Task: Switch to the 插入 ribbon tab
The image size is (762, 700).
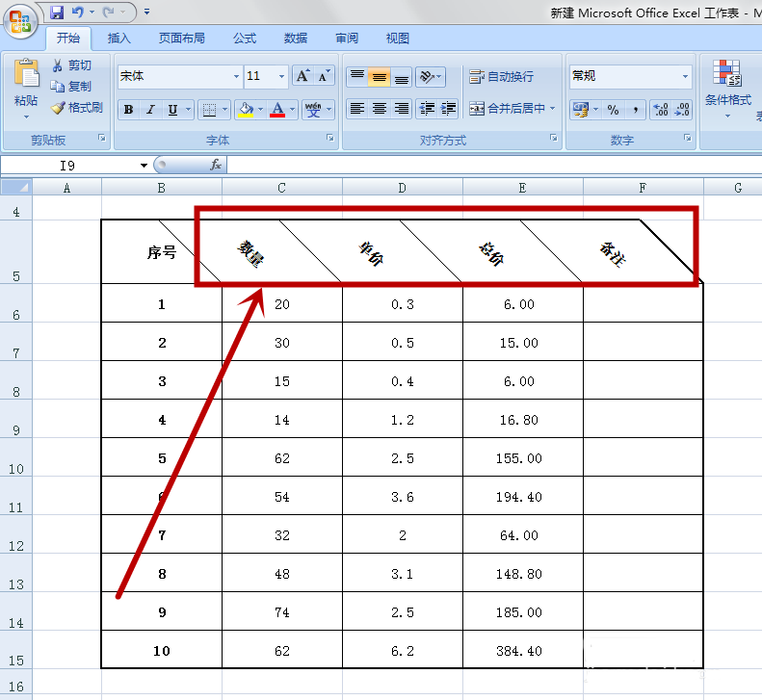Action: click(119, 39)
